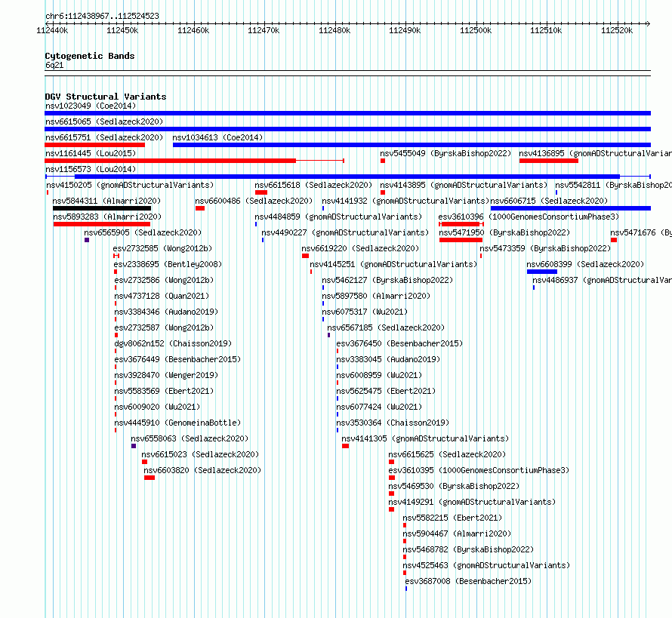The width and height of the screenshot is (672, 618).
Task: Click nsv4141305 (gnomADStructuralVariants) label
Action: (x=425, y=438)
